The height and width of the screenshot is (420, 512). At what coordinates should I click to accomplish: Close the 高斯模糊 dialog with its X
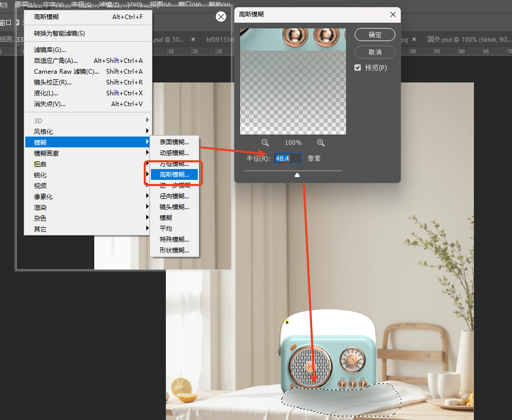(393, 14)
